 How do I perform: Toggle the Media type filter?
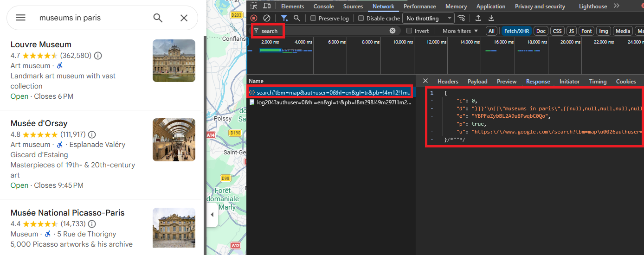[x=623, y=31]
